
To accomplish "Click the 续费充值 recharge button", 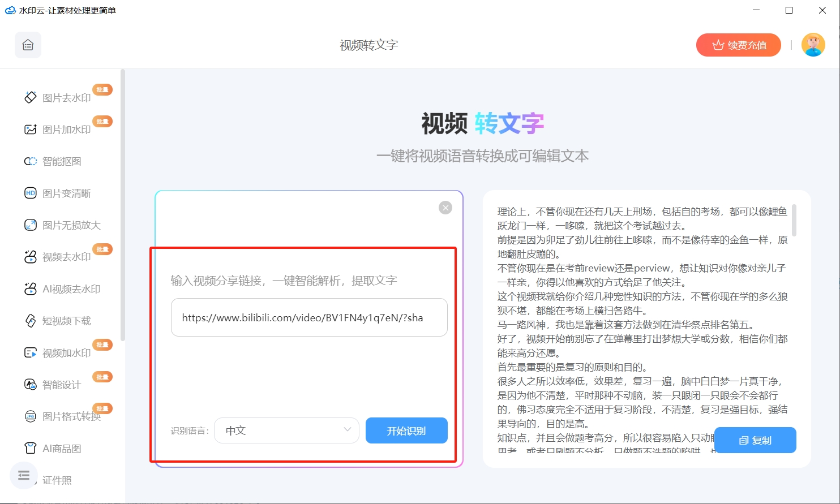I will coord(738,45).
